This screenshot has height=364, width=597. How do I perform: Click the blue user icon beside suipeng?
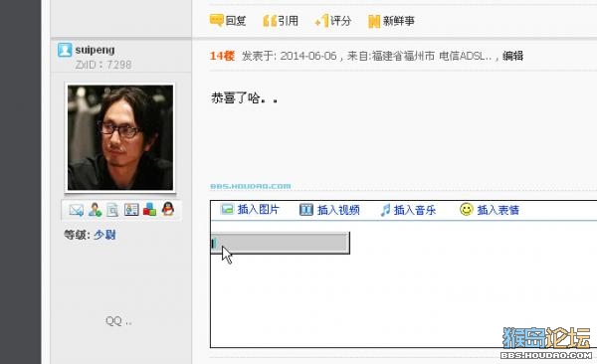[65, 50]
